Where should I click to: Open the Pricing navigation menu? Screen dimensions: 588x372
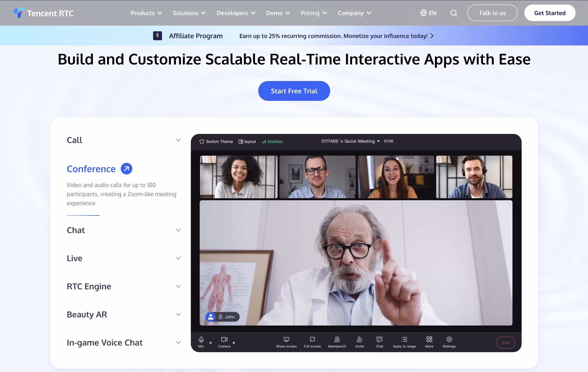point(313,13)
